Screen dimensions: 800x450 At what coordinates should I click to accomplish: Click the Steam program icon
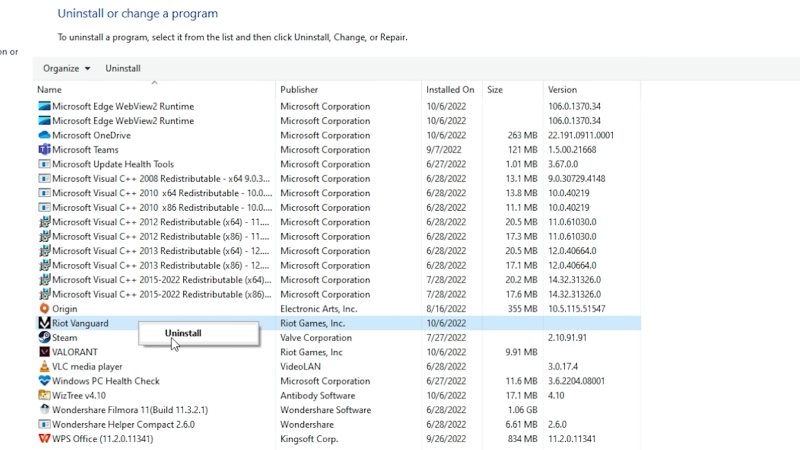(44, 337)
